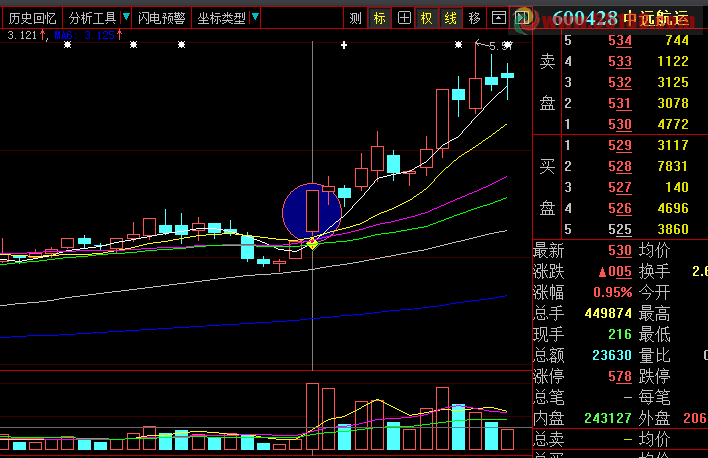Click the yellow diamond marker at MA crossover

312,244
